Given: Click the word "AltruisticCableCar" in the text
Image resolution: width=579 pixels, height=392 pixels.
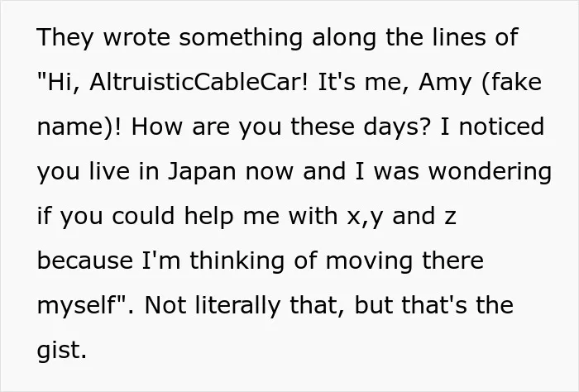Looking at the screenshot, I should 199,82.
